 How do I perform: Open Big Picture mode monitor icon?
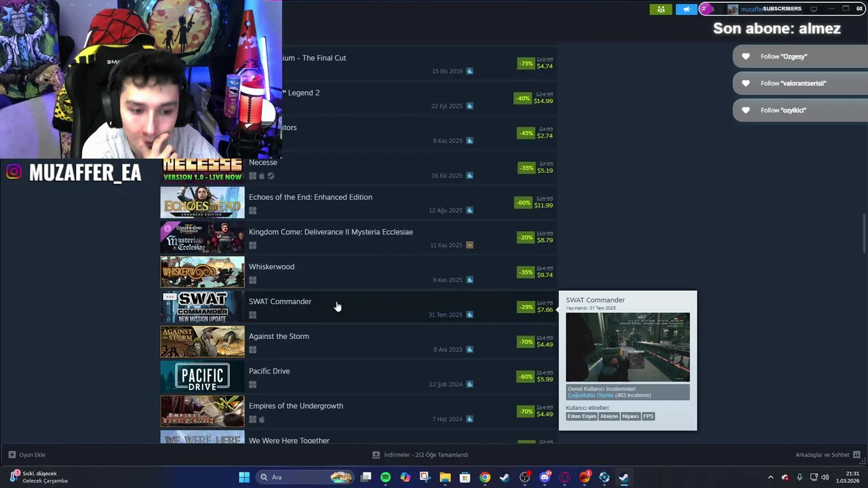pos(814,9)
